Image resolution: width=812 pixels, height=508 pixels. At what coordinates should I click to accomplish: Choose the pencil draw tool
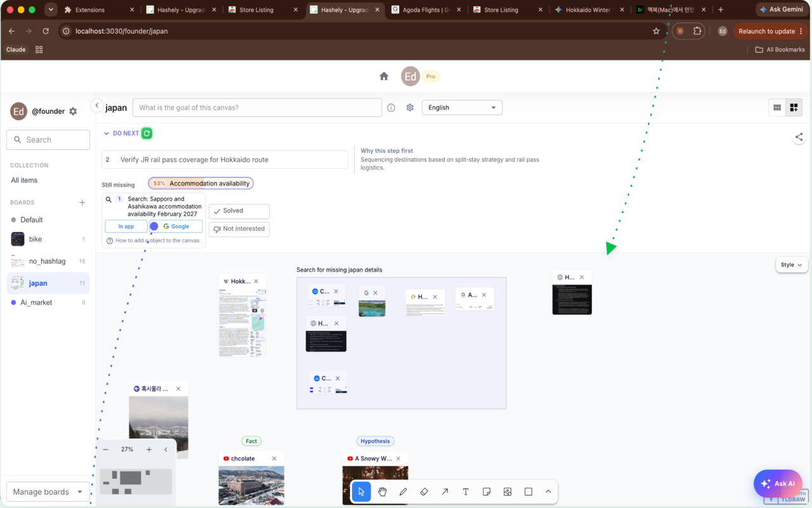(x=403, y=491)
